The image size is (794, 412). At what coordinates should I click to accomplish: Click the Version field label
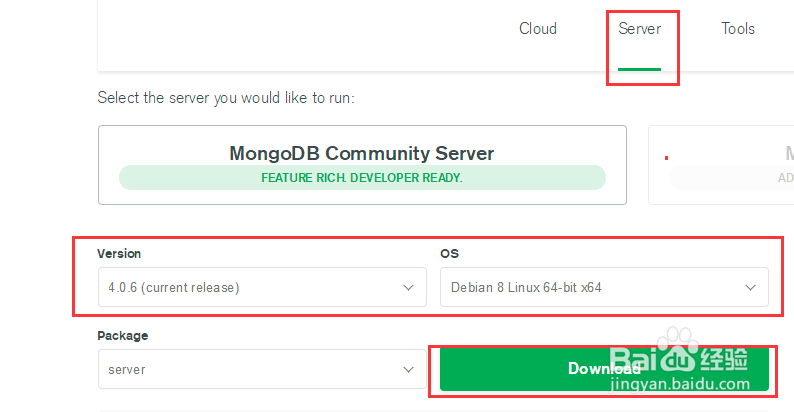pyautogui.click(x=119, y=254)
